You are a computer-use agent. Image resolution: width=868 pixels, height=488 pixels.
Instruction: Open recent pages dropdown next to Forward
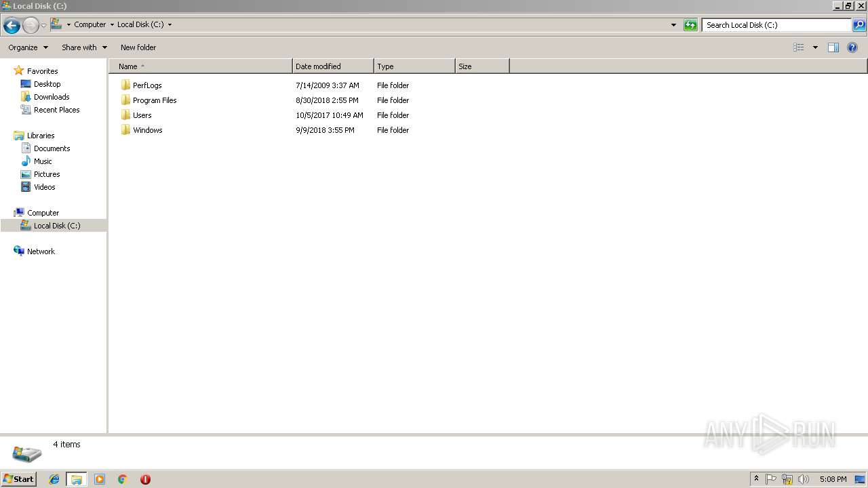pos(43,26)
